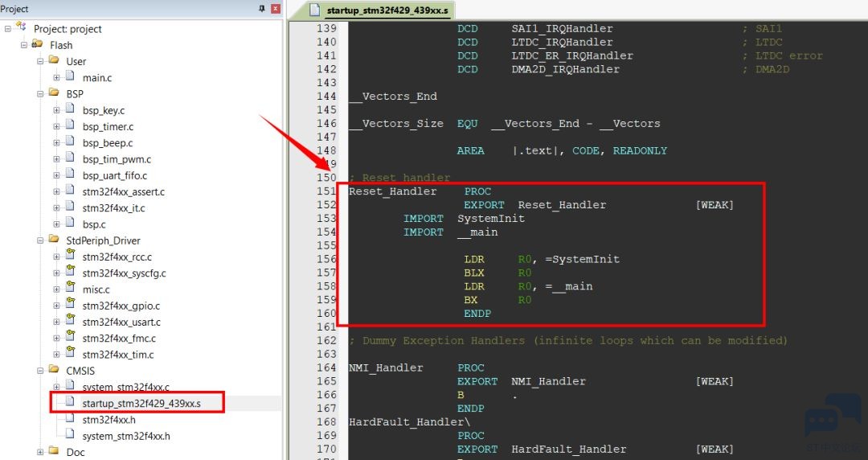The image size is (868, 460).
Task: Select stm32f4xx_fmc.c file
Action: point(119,338)
